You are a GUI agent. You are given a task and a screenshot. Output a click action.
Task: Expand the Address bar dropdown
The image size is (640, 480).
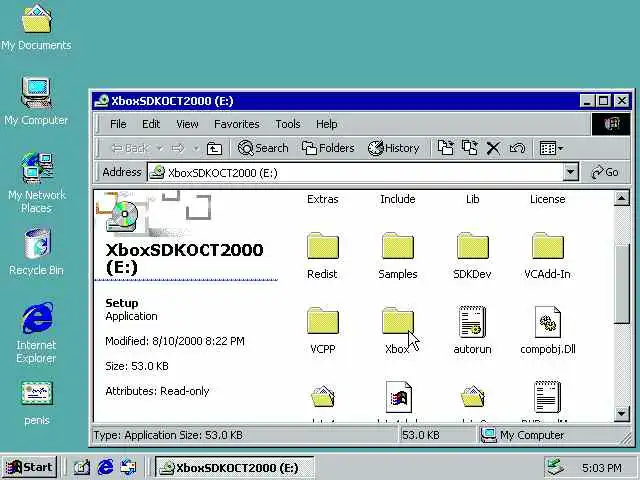(571, 172)
